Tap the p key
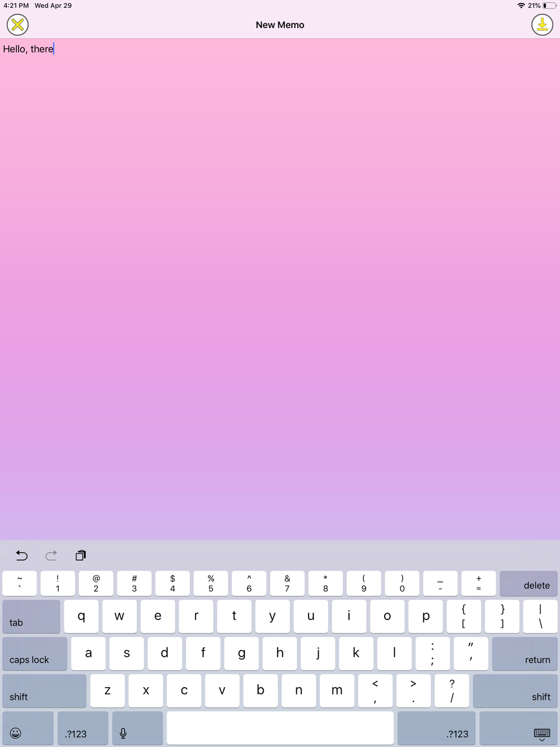560x747 pixels. (426, 617)
